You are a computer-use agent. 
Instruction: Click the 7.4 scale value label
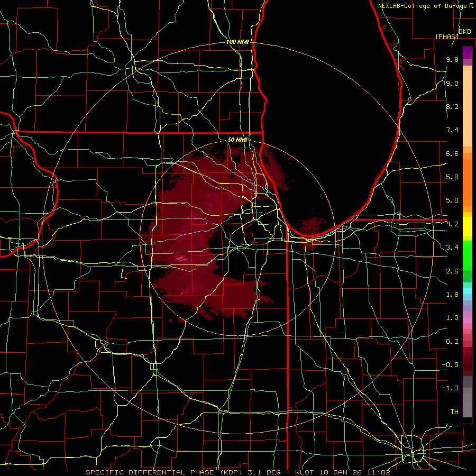(x=452, y=130)
